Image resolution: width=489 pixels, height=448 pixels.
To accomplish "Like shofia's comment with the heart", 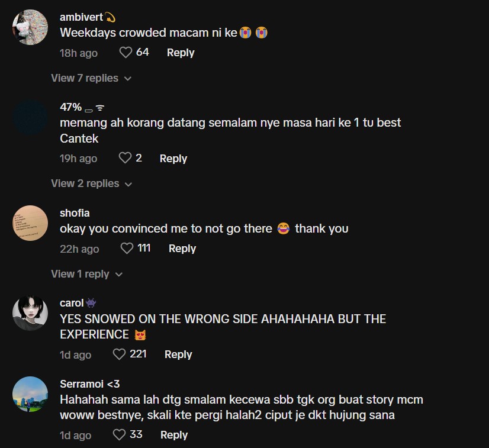I will click(x=127, y=249).
